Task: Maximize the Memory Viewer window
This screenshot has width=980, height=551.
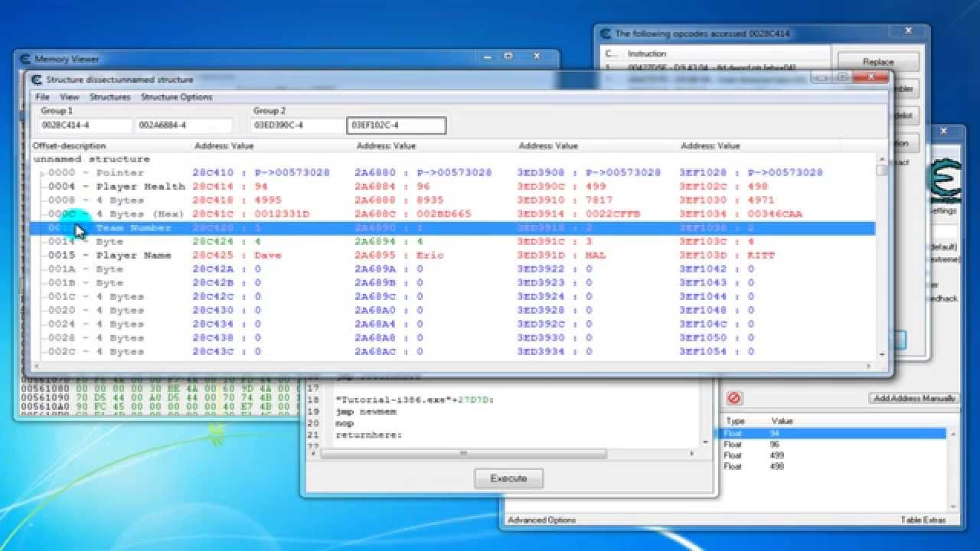Action: (508, 57)
